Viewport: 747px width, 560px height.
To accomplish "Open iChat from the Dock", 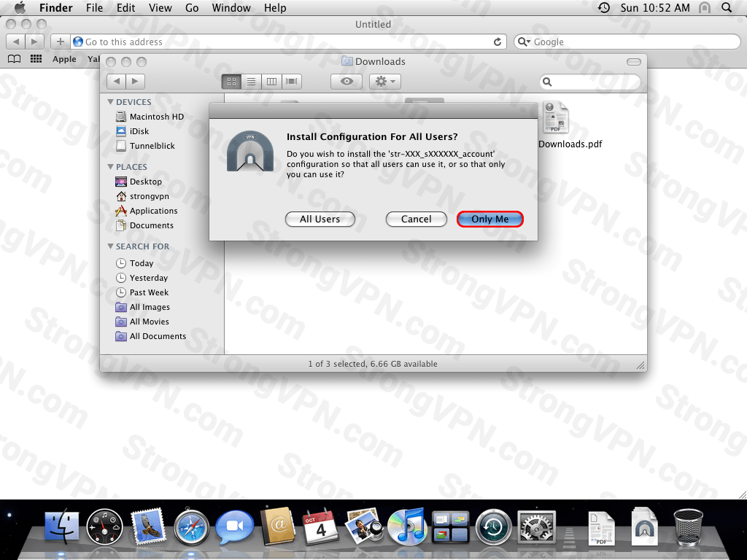I will pos(234,526).
